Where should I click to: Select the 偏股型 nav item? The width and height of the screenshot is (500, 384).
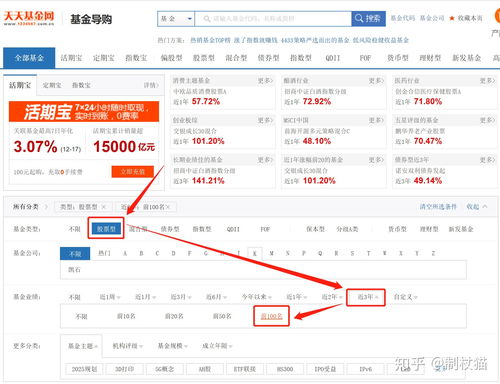172,58
